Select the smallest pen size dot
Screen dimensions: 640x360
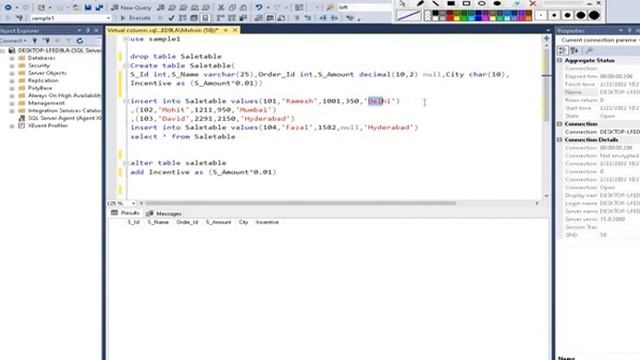pos(541,16)
